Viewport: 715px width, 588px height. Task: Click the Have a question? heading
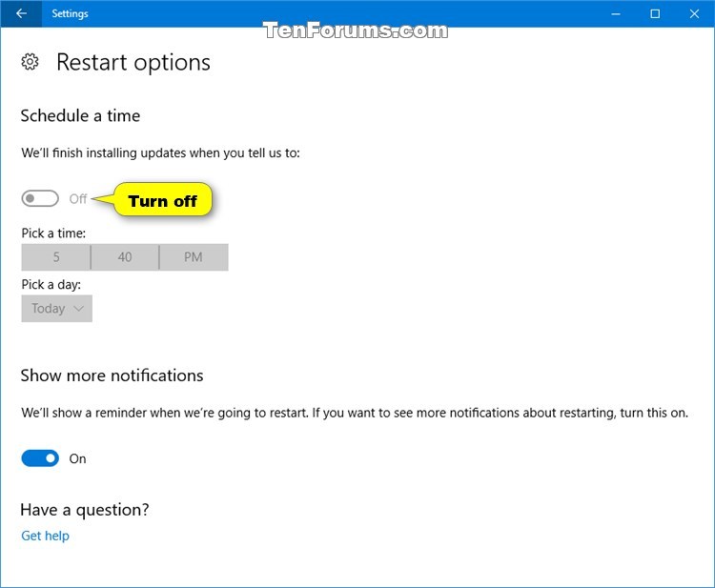[x=85, y=510]
